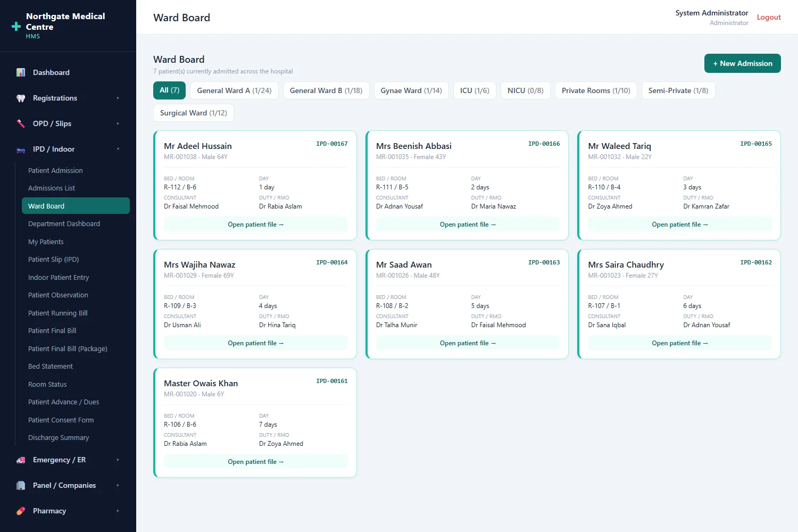Click the OPD / Slips icon
Viewport: 798px width, 532px height.
click(21, 123)
